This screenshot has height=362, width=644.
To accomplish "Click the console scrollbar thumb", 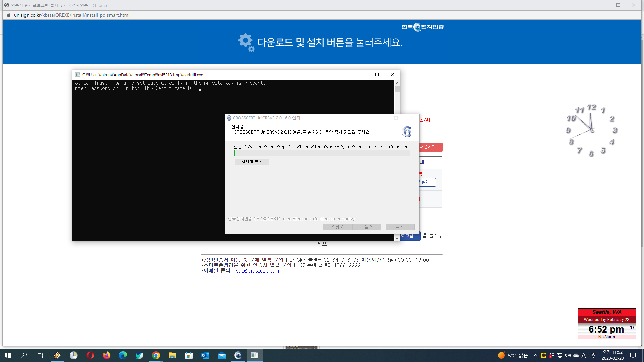I will (397, 89).
